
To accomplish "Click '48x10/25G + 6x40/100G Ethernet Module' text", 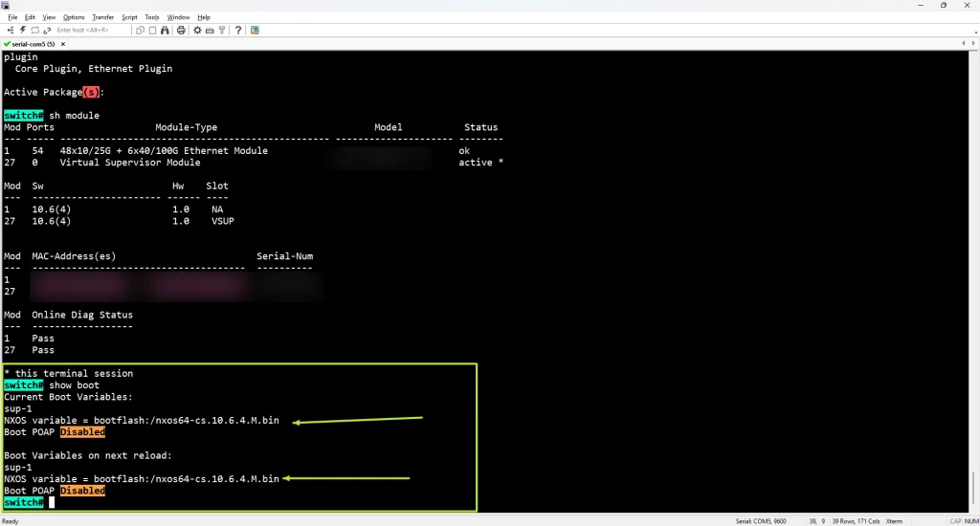I will [164, 150].
